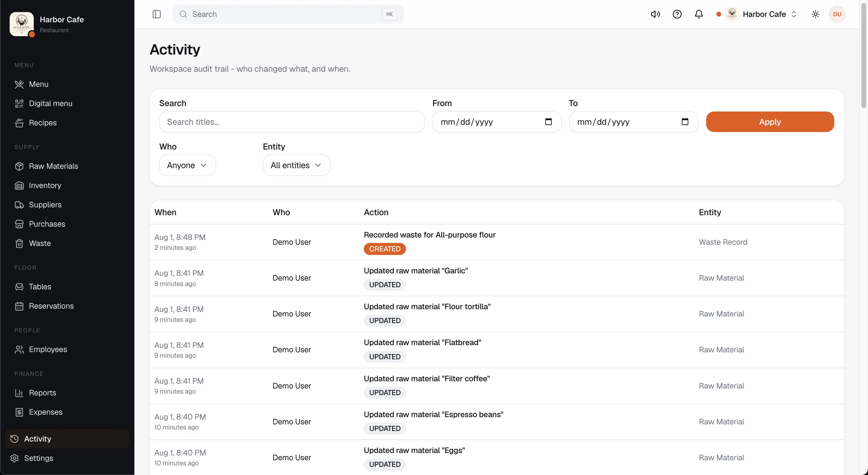Navigate to Recipes
Image resolution: width=868 pixels, height=475 pixels.
(x=68, y=123)
